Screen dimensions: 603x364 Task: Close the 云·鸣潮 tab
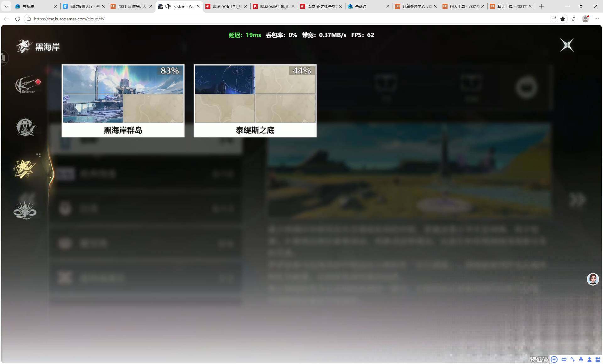tap(198, 6)
